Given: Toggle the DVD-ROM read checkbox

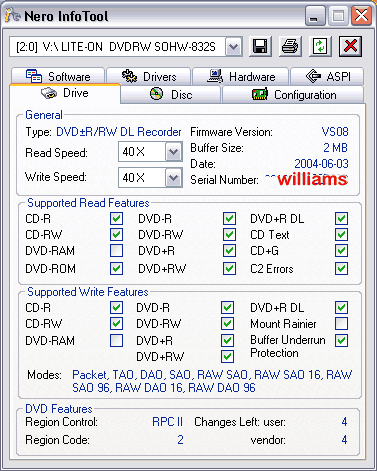Looking at the screenshot, I should pos(116,268).
